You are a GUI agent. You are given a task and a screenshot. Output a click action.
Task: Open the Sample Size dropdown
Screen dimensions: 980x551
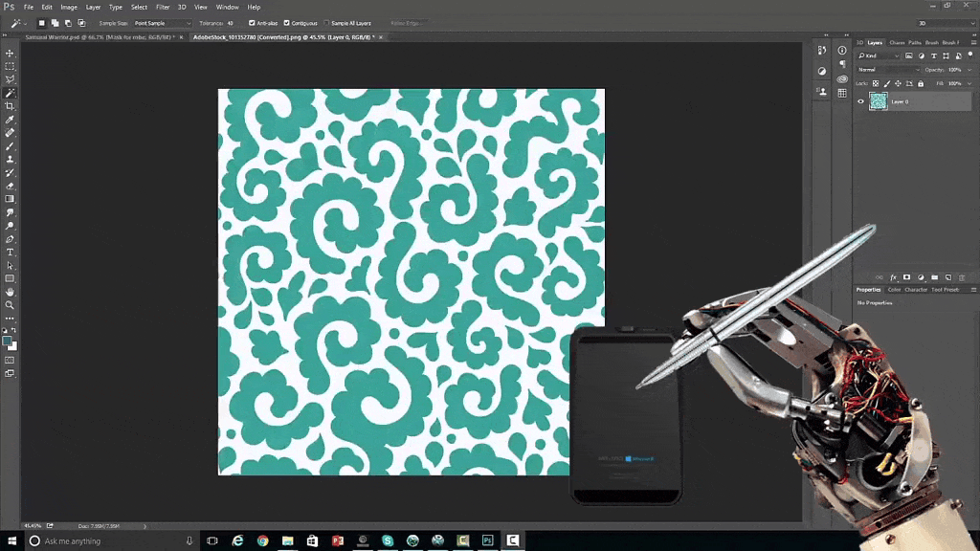point(161,23)
